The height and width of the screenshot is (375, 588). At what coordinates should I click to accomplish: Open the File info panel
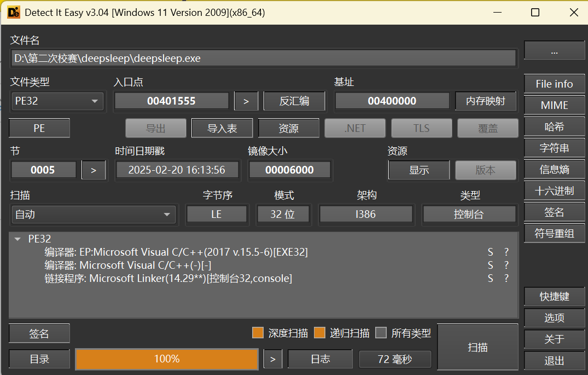click(x=554, y=84)
